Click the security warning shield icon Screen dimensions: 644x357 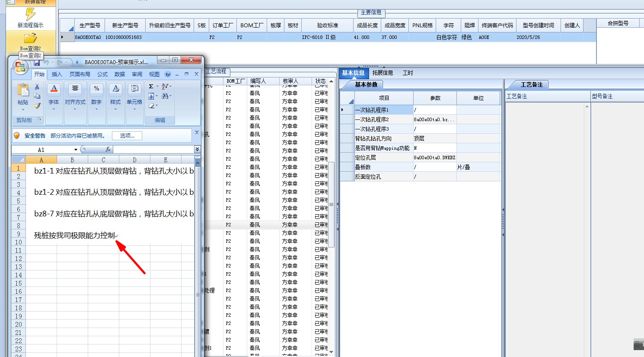click(x=17, y=135)
